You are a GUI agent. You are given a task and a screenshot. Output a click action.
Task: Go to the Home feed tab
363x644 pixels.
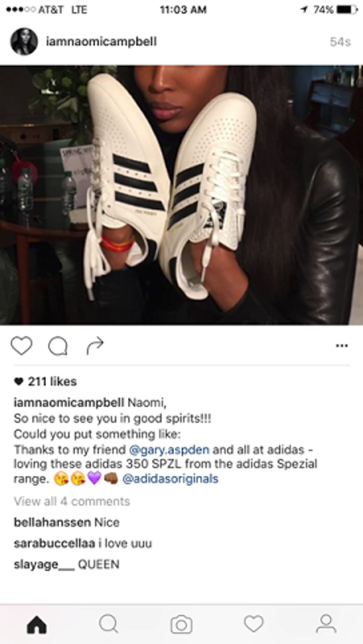point(37,625)
